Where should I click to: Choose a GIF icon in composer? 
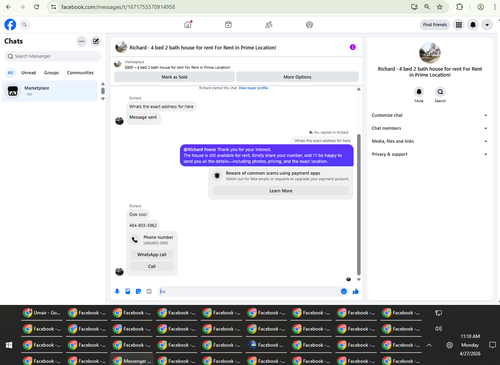click(x=149, y=291)
